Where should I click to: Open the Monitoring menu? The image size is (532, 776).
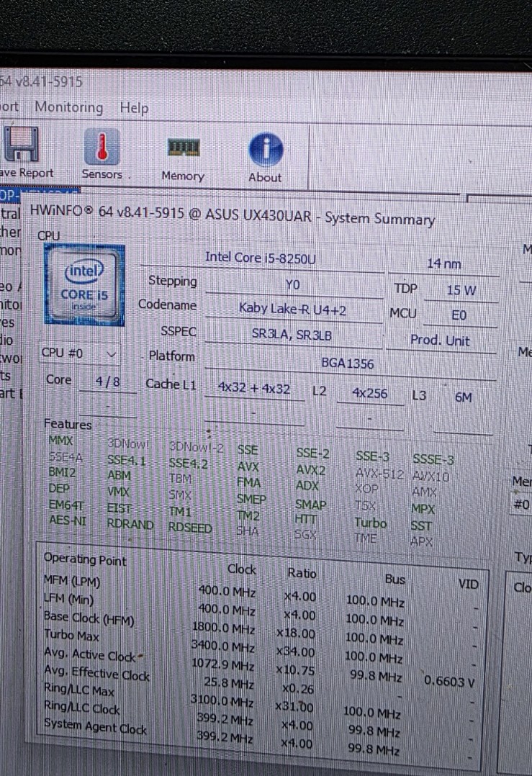69,107
